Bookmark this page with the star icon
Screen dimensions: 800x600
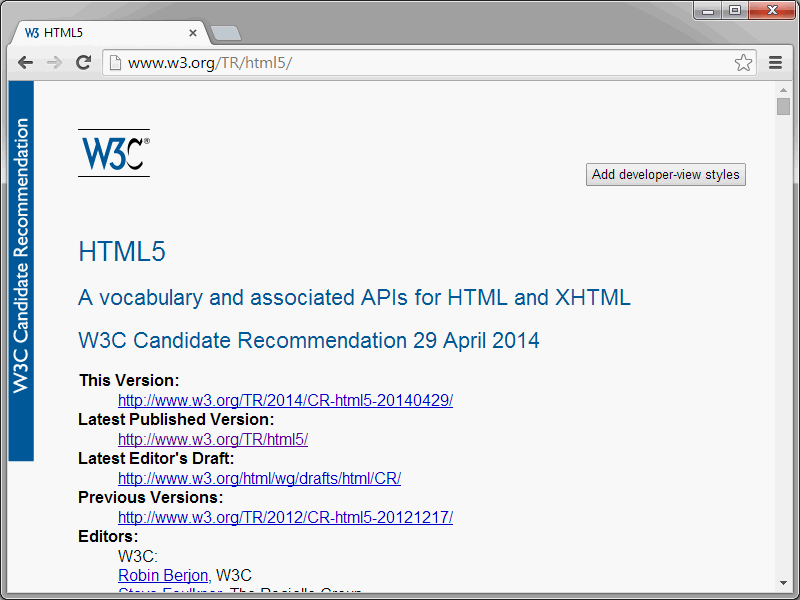pos(743,63)
